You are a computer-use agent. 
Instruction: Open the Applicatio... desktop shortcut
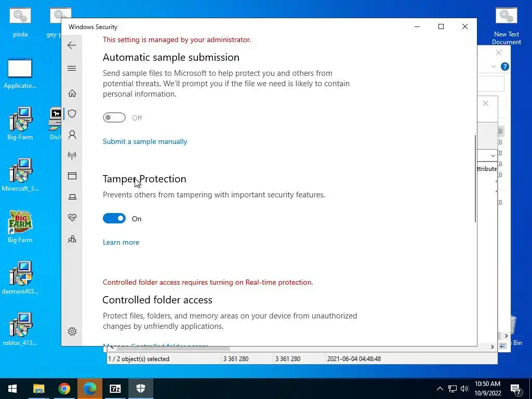click(x=20, y=74)
